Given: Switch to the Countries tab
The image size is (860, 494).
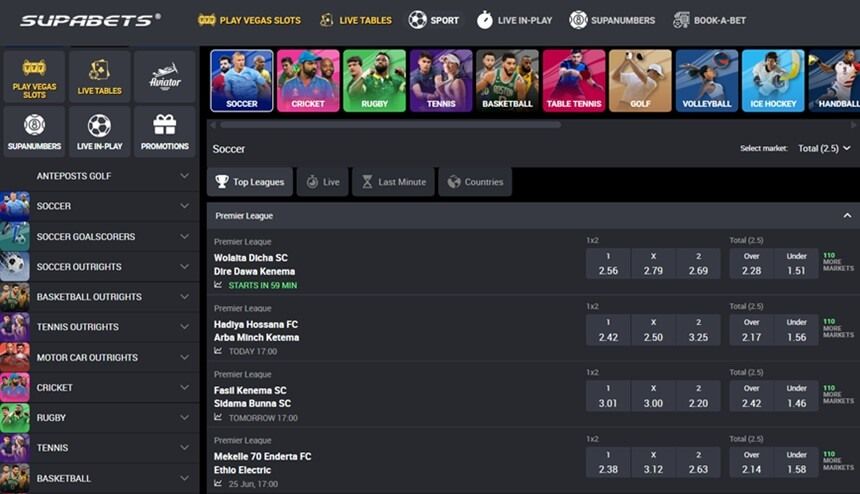Looking at the screenshot, I should (x=476, y=182).
